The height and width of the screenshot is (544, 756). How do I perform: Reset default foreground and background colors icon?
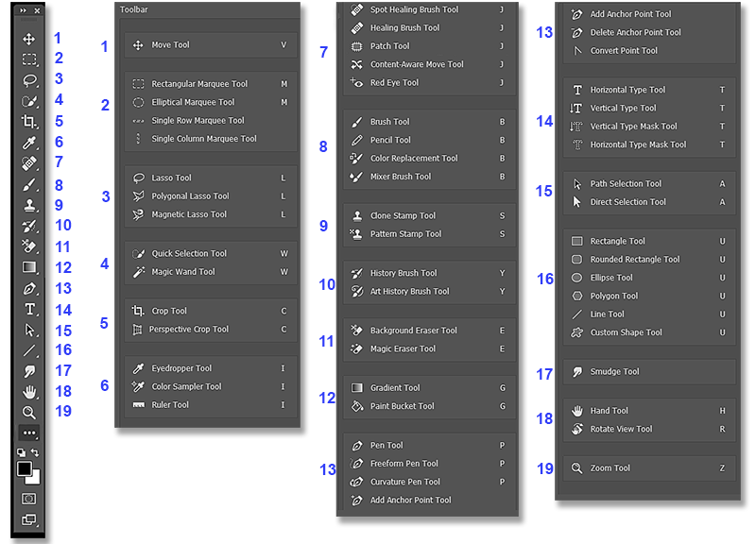[x=21, y=453]
